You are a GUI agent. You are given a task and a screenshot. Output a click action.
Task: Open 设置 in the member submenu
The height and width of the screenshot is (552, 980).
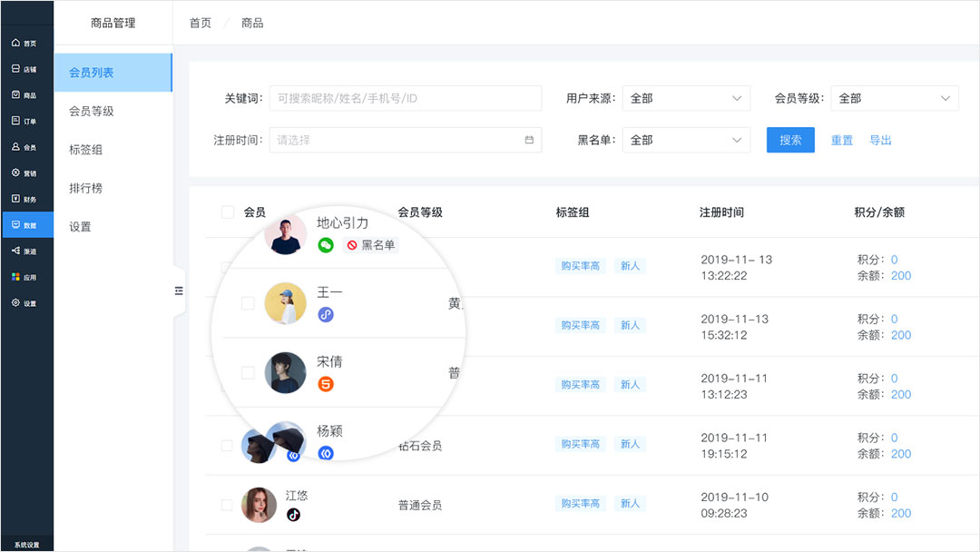click(x=80, y=227)
